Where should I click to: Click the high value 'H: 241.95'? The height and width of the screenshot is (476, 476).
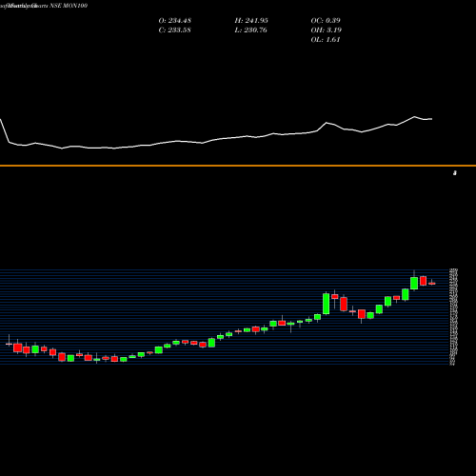coord(251,20)
